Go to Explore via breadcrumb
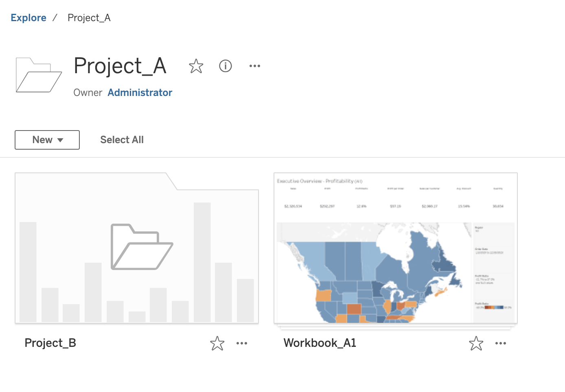The width and height of the screenshot is (565, 392). point(28,18)
